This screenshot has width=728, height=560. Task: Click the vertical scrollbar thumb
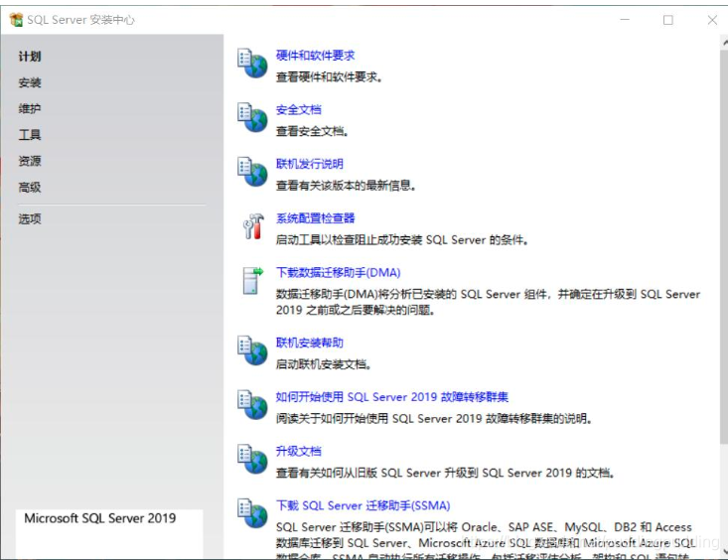click(x=724, y=246)
